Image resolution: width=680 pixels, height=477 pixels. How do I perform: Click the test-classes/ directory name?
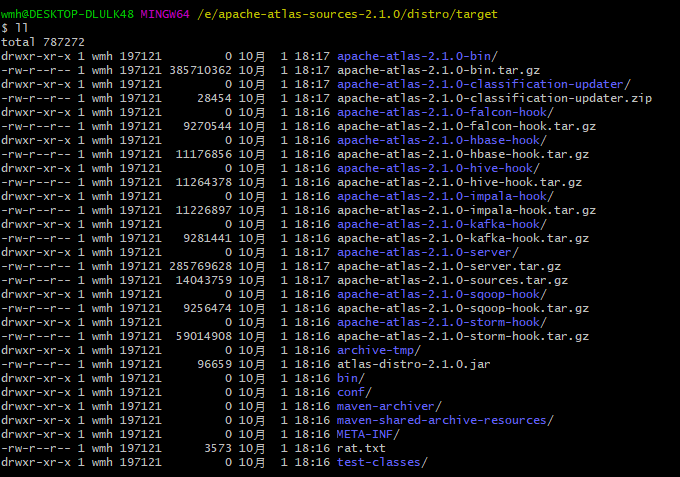click(382, 462)
